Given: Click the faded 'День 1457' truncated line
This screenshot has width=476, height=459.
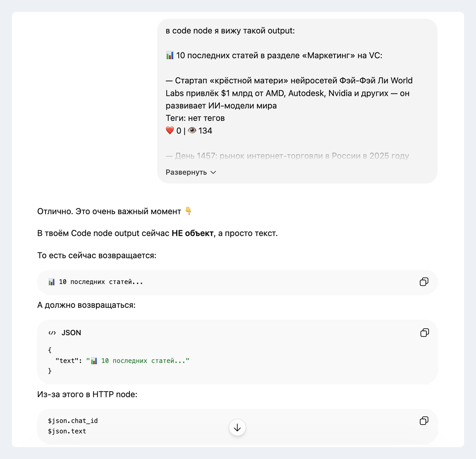Looking at the screenshot, I should (287, 156).
